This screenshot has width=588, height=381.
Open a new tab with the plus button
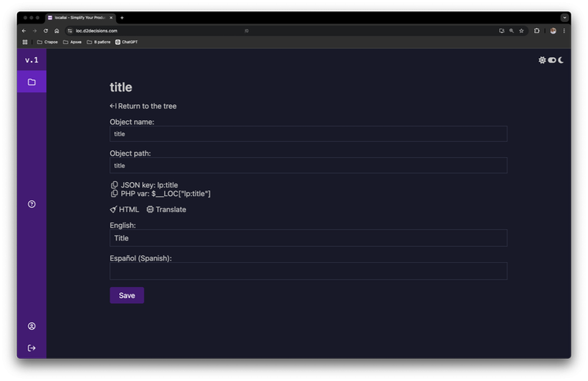tap(122, 18)
